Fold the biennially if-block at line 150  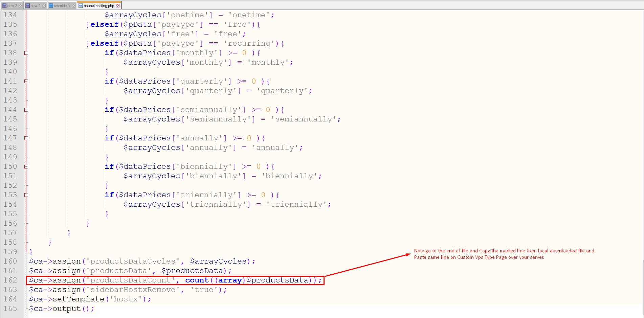click(26, 167)
